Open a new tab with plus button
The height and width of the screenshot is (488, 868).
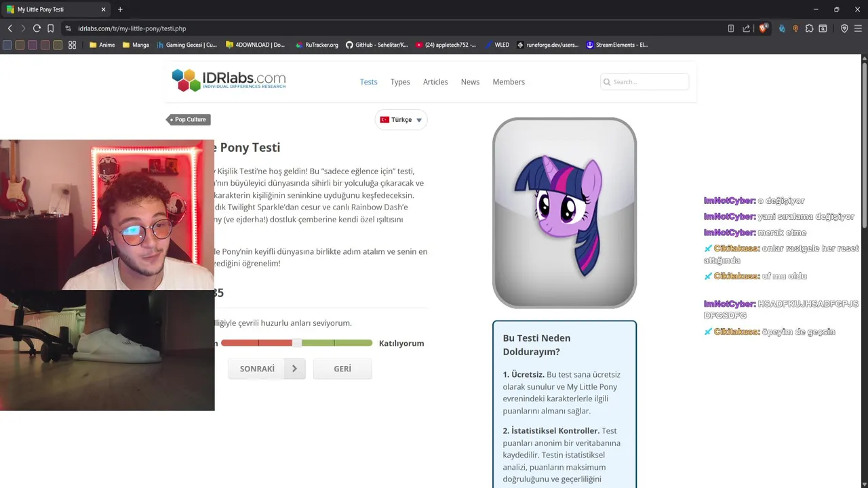click(x=120, y=9)
